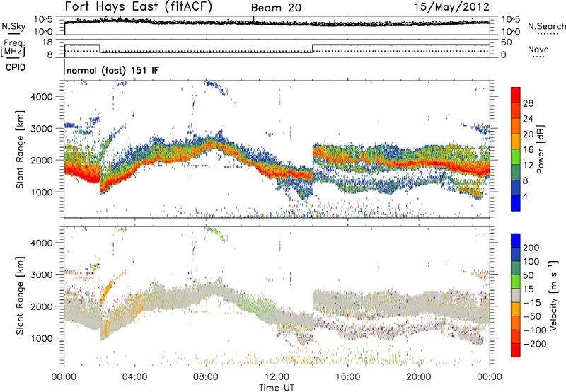Click the 'Nave' legend label
This screenshot has width=566, height=392.
[x=538, y=49]
